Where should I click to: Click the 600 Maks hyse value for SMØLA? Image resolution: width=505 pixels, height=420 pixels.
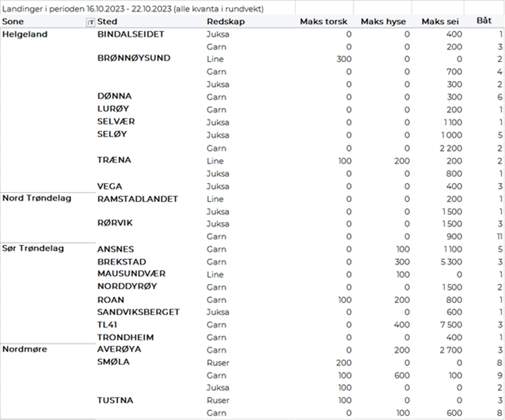coord(401,375)
